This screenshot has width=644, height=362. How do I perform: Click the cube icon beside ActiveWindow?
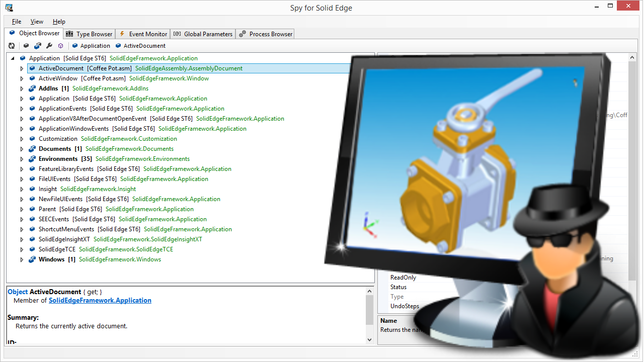32,78
